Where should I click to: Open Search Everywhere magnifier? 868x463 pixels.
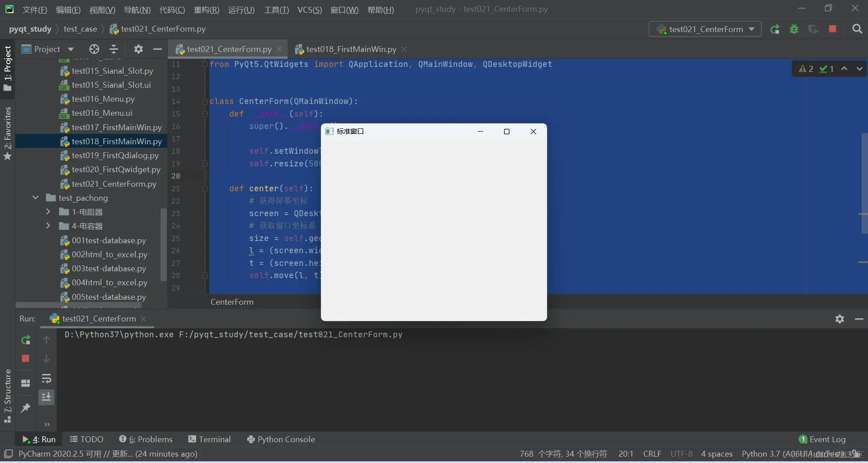point(857,29)
